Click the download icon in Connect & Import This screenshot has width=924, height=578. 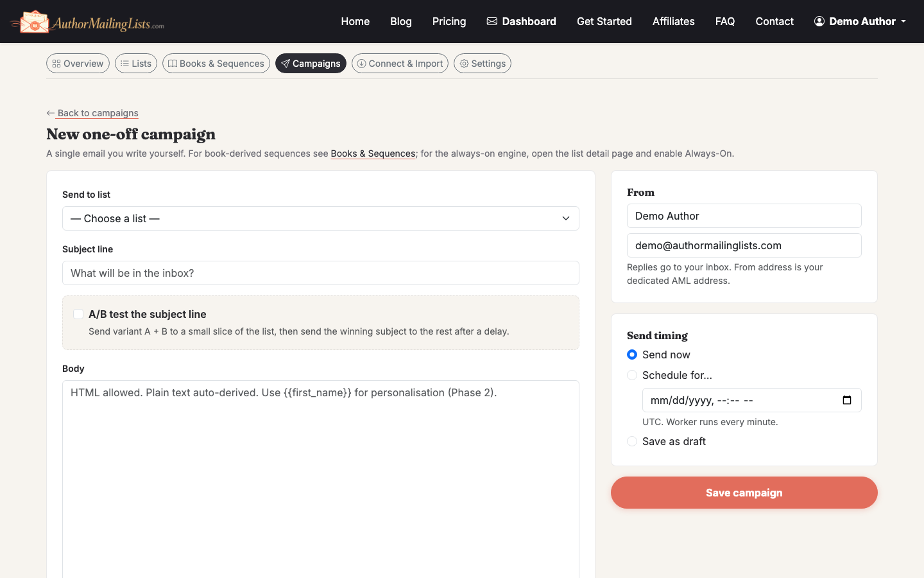pyautogui.click(x=362, y=64)
